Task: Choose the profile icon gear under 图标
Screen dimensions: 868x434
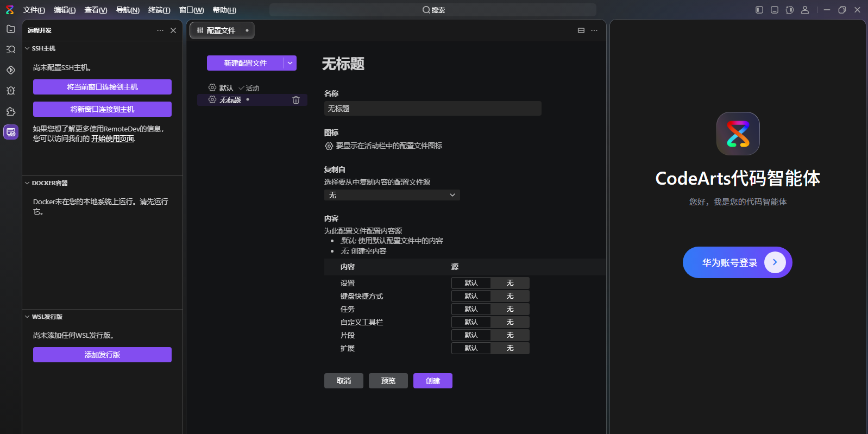Action: [329, 146]
